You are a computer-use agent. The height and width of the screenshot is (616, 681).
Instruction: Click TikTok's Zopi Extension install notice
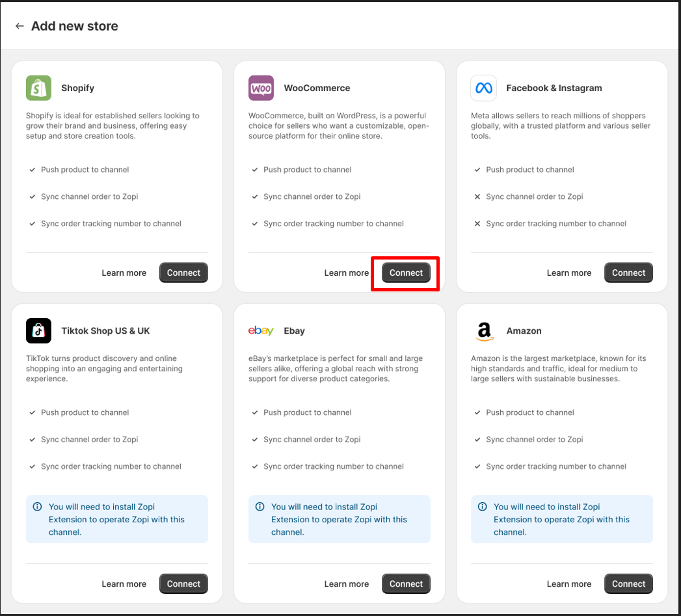click(117, 520)
